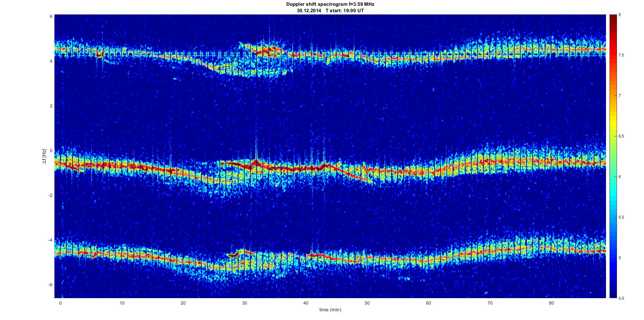Click the x-axis tick label '10'
Screen dimensions: 644x320
(x=122, y=303)
